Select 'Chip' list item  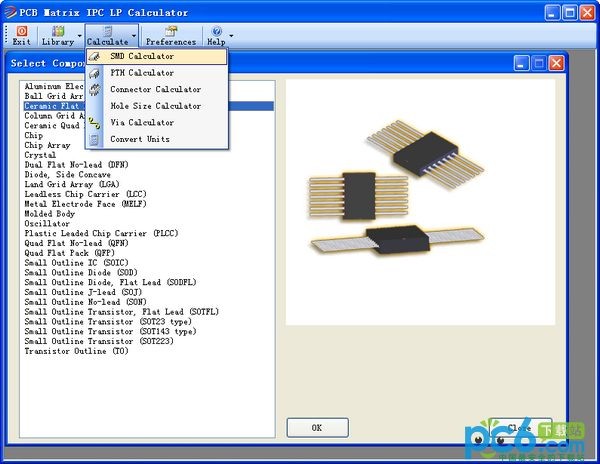[x=34, y=135]
